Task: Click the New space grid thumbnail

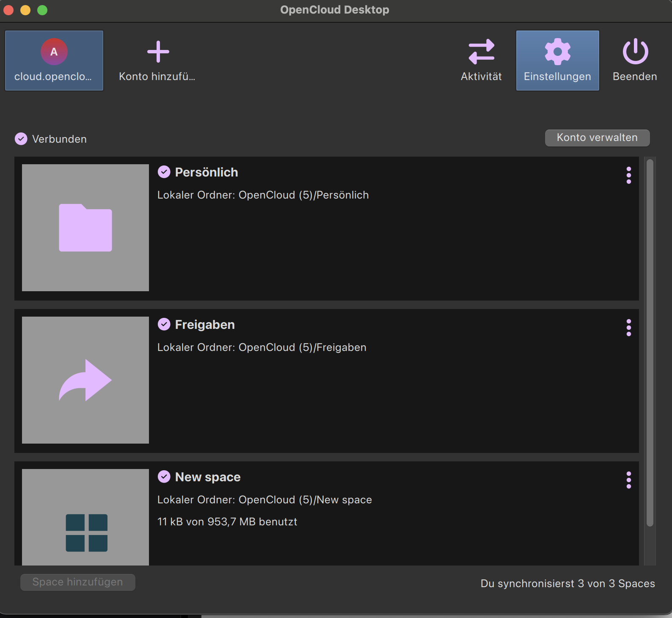Action: [85, 517]
